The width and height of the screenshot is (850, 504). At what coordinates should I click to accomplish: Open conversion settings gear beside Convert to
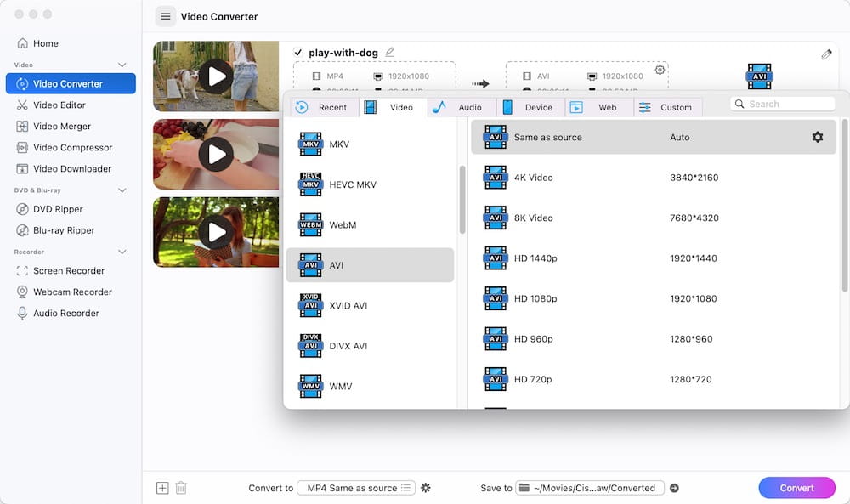click(x=426, y=488)
